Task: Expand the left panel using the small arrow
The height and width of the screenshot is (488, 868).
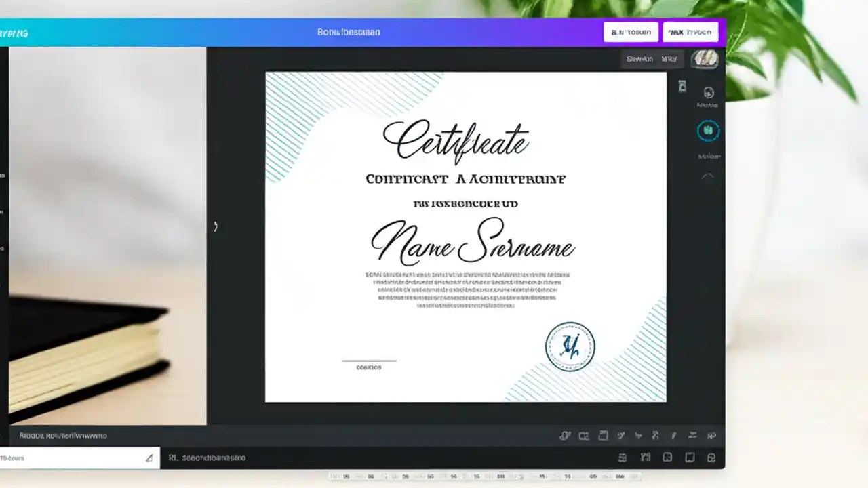Action: click(x=216, y=226)
